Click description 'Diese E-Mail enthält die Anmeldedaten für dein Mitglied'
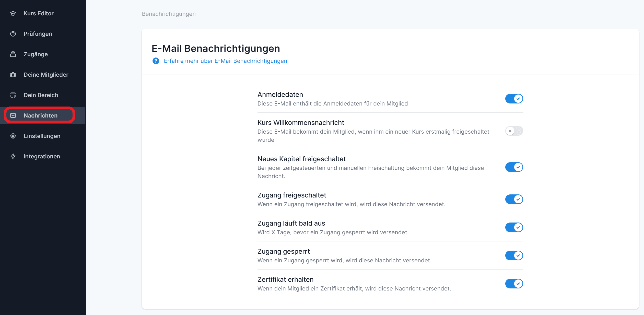The width and height of the screenshot is (644, 315). pyautogui.click(x=333, y=103)
